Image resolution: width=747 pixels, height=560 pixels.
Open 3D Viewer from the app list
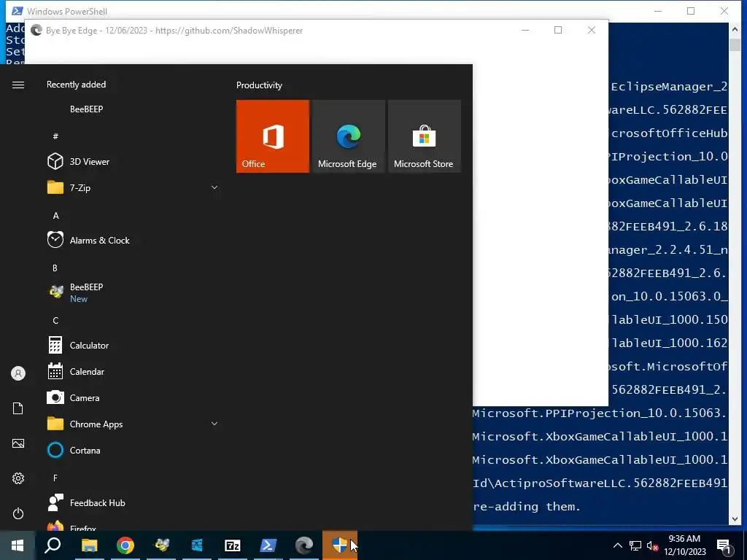point(133,161)
